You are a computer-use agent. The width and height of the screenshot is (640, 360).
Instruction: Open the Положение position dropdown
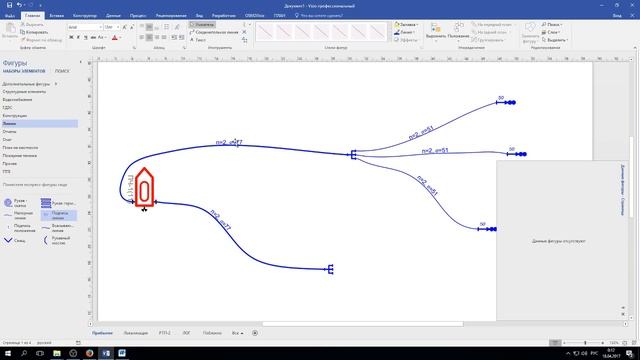point(458,31)
